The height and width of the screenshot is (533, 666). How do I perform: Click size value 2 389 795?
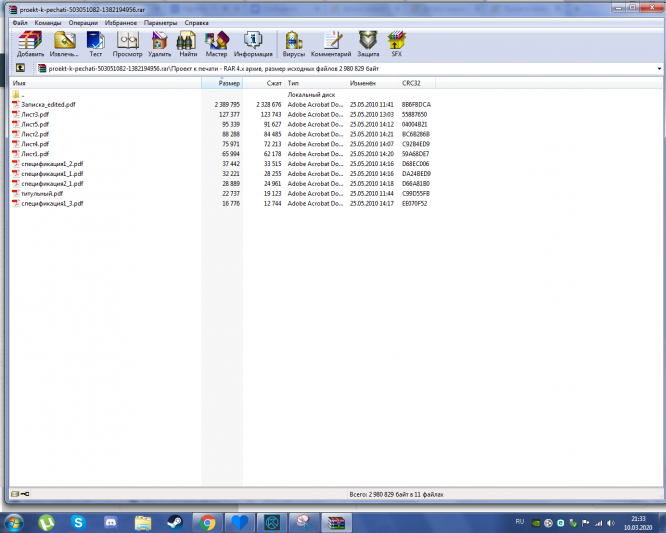point(227,104)
